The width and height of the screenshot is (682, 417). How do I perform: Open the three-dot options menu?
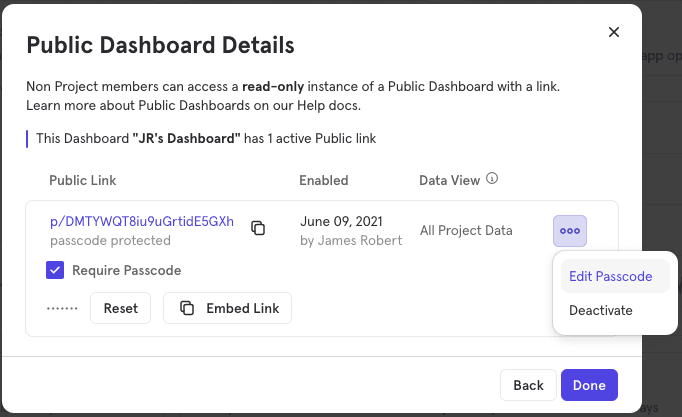[x=570, y=231]
